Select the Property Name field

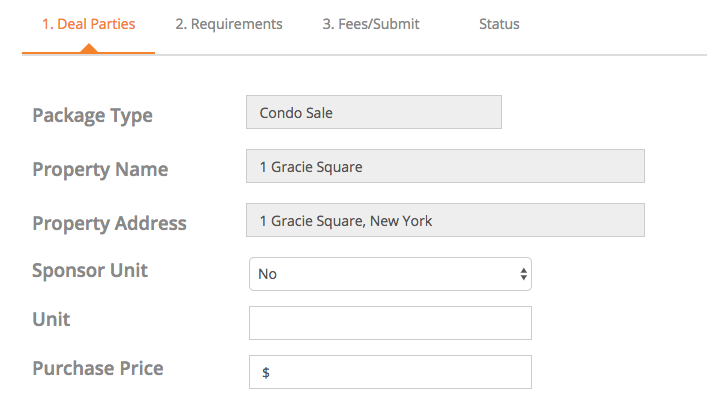point(445,167)
